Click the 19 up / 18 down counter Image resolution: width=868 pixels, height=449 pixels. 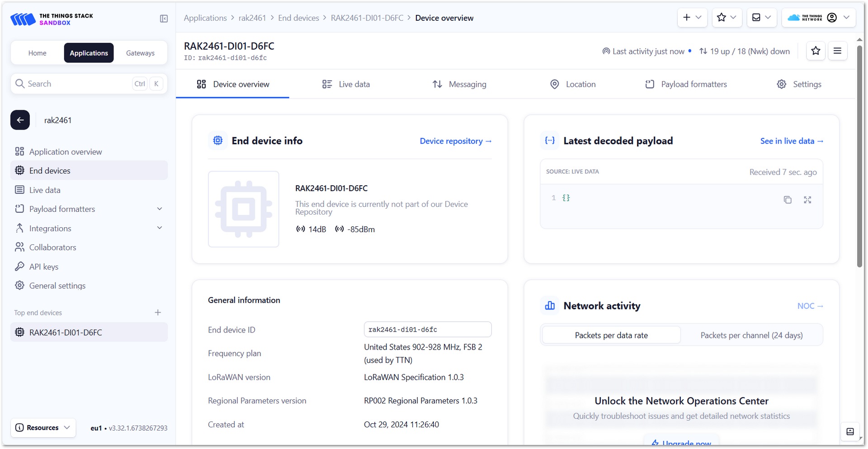(x=745, y=51)
